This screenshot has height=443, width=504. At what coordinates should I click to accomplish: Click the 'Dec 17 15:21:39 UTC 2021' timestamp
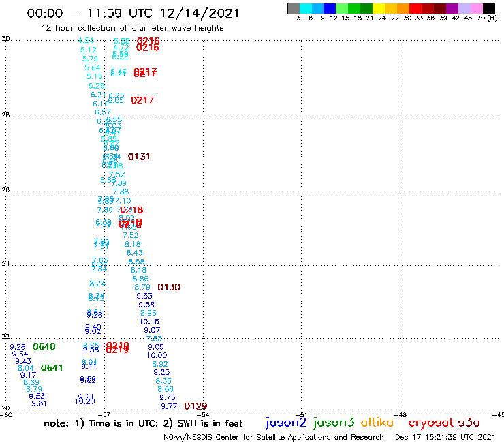(x=445, y=437)
